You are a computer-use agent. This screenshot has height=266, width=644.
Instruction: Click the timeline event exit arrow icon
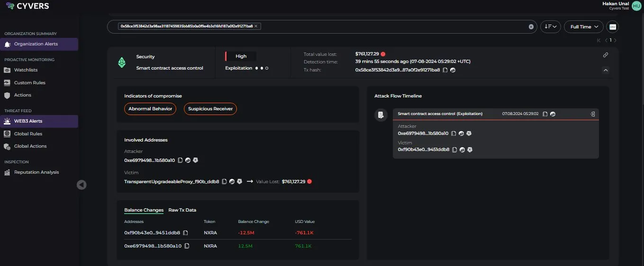(x=592, y=114)
